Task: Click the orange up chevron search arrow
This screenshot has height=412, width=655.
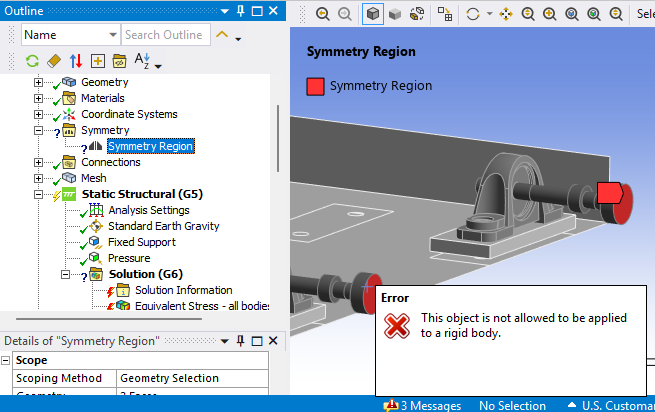Action: point(222,34)
